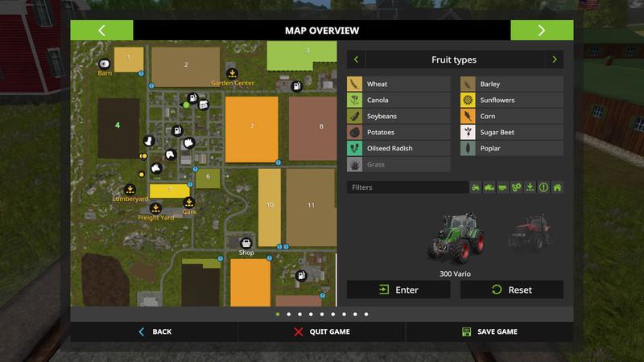Select the Lumberyard sell point icon
The image size is (644, 362).
click(129, 189)
